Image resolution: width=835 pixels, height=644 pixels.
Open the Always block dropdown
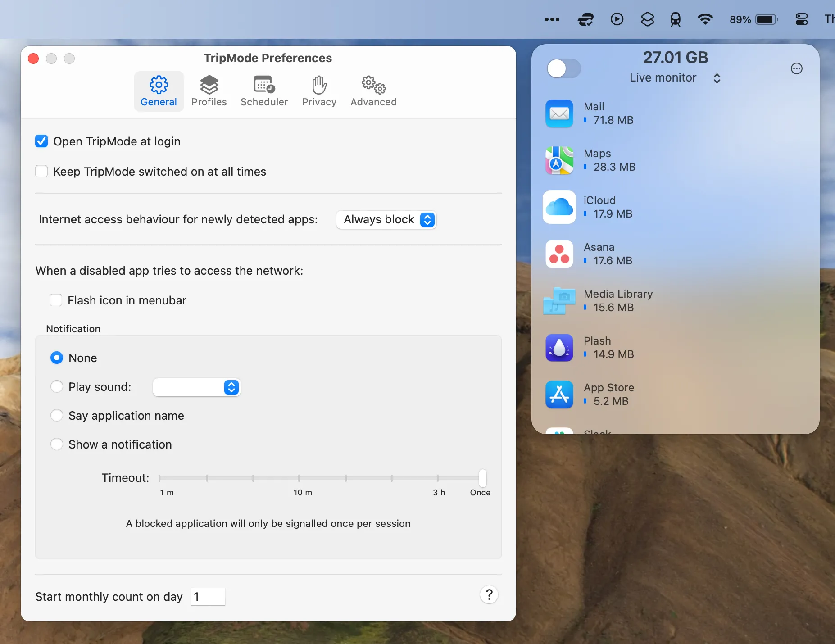tap(386, 220)
